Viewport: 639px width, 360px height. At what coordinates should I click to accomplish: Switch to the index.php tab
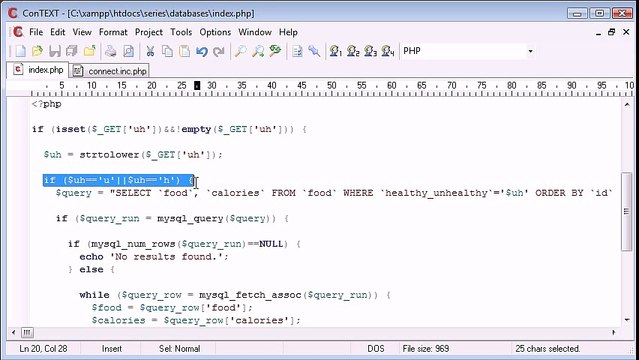point(38,70)
